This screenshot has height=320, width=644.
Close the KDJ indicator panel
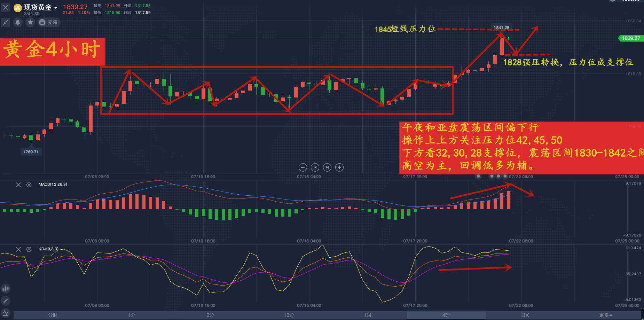(18, 249)
